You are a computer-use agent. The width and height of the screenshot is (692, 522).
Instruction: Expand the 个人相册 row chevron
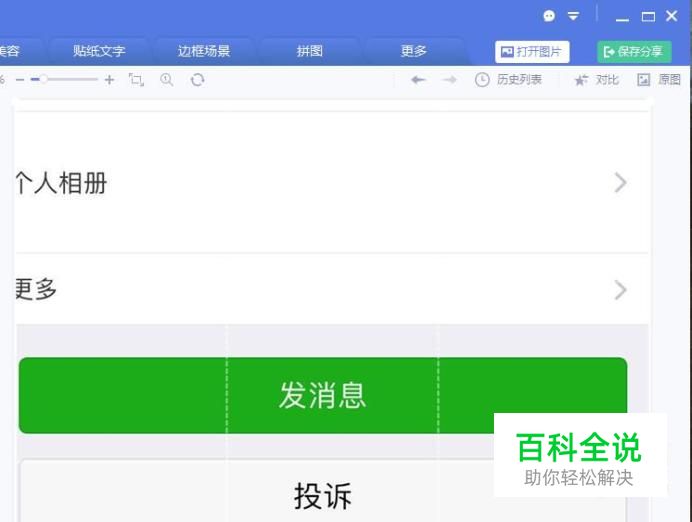[621, 183]
